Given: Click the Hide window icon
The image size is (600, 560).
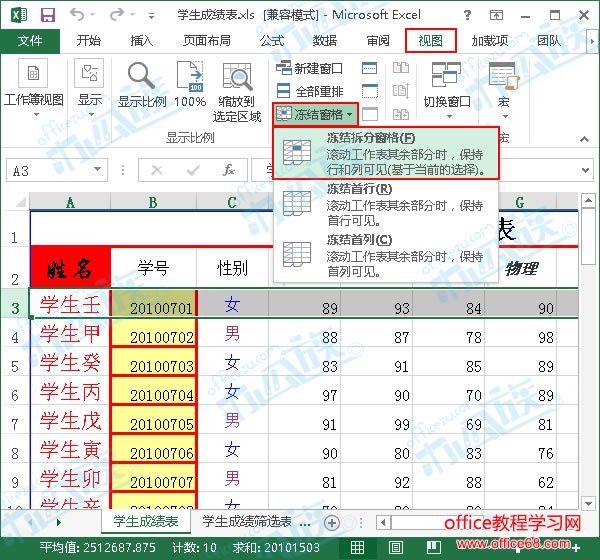Looking at the screenshot, I should point(370,91).
